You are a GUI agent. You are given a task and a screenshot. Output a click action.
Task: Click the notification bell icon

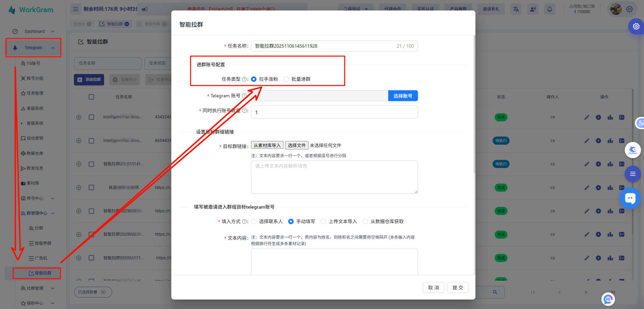point(549,9)
